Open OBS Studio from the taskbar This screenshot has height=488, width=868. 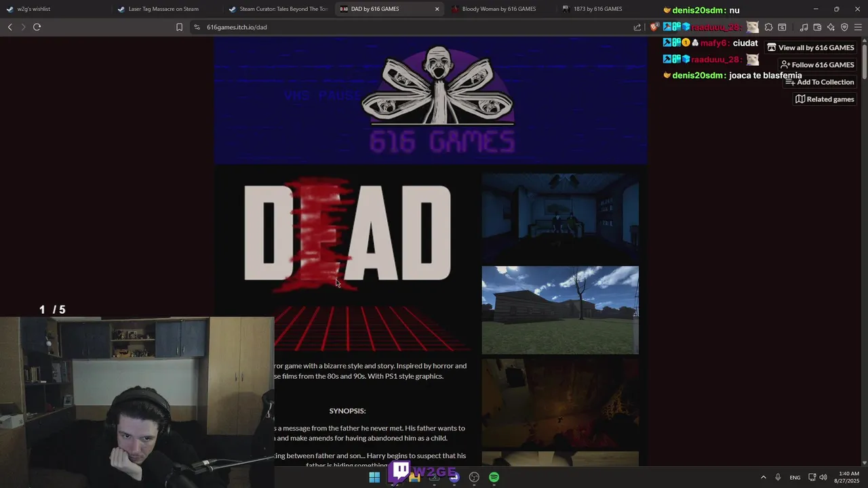pyautogui.click(x=474, y=477)
